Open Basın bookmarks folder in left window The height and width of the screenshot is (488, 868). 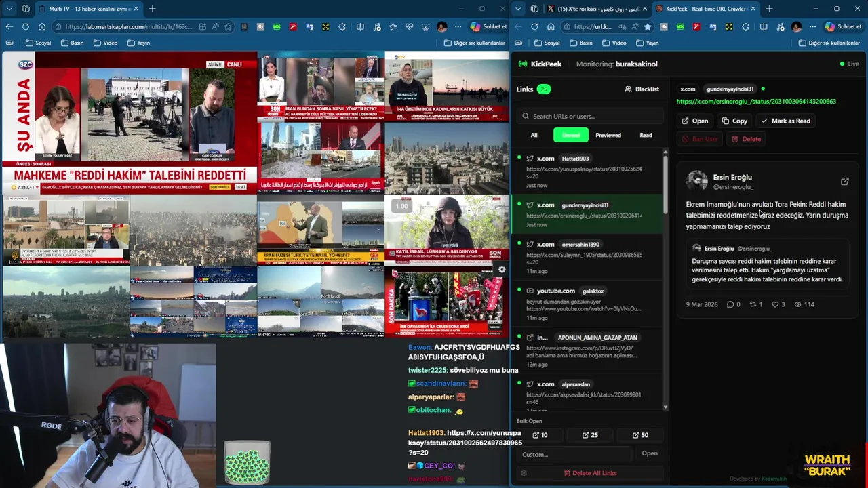pos(72,43)
